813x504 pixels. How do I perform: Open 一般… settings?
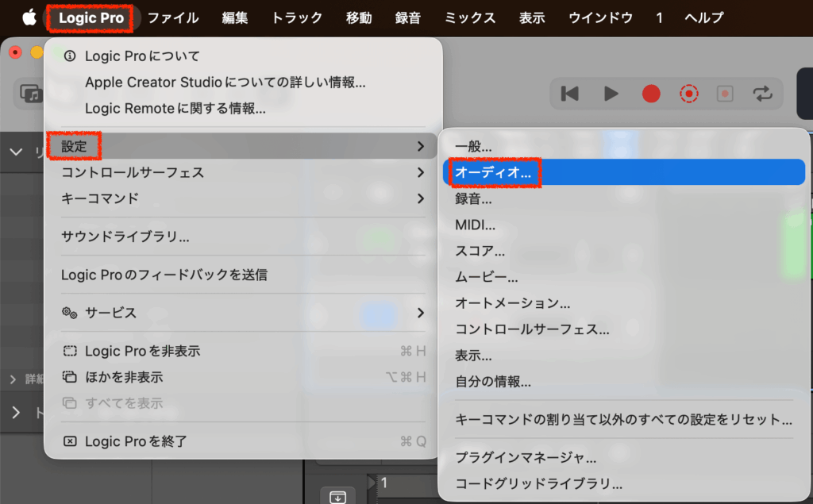coord(624,146)
